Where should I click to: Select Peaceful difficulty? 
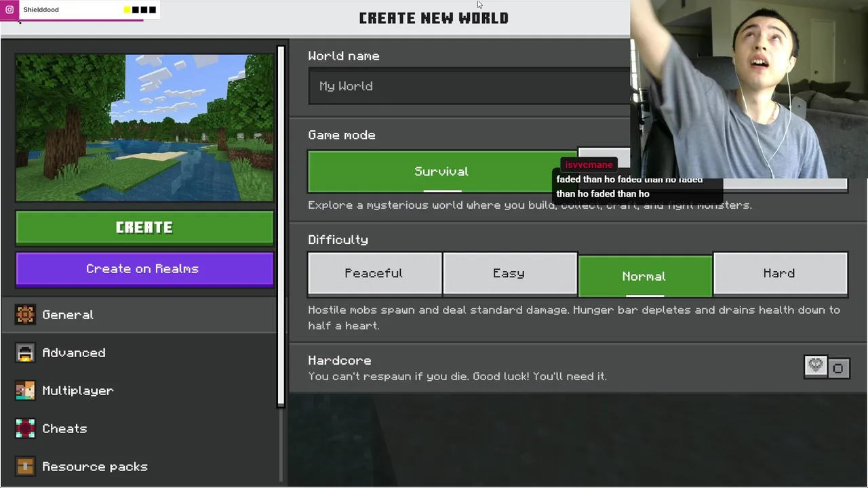point(374,274)
